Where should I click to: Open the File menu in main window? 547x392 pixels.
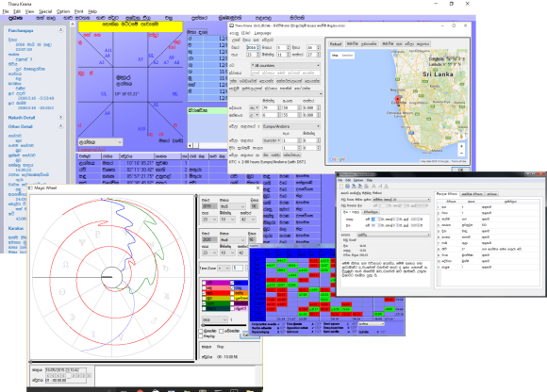tap(6, 11)
